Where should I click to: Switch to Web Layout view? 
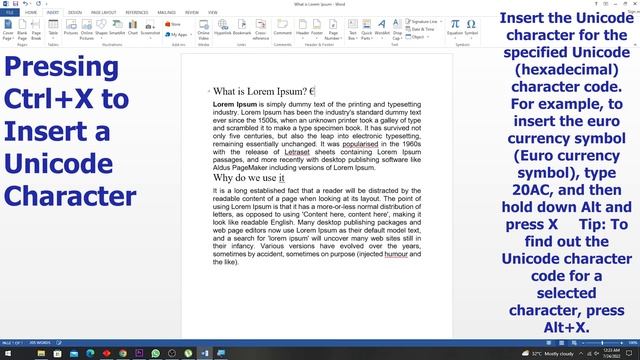coord(574,343)
